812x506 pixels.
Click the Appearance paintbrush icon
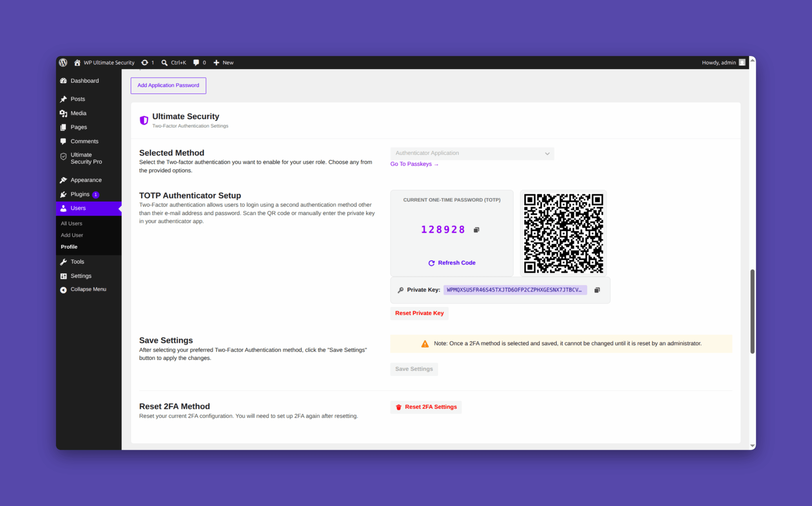[63, 180]
